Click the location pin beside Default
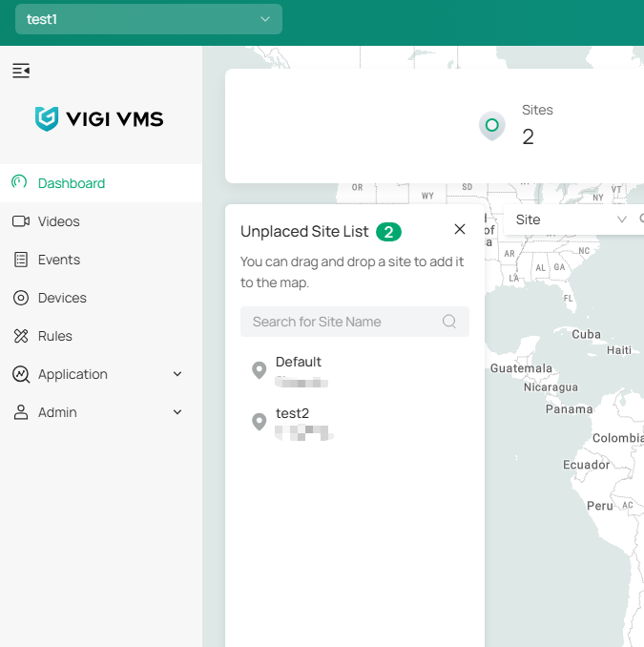The width and height of the screenshot is (644, 647). pyautogui.click(x=260, y=369)
